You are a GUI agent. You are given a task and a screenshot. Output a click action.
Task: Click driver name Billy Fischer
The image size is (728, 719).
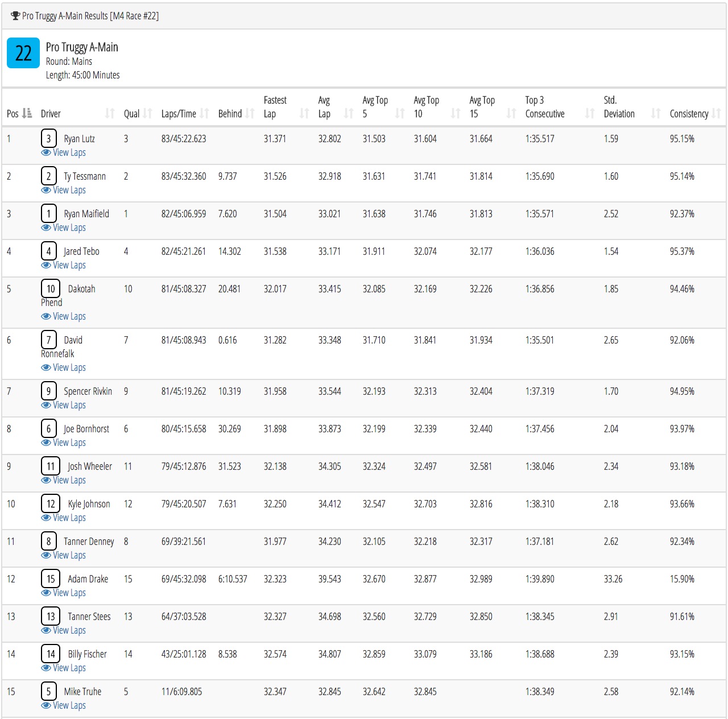(x=88, y=654)
